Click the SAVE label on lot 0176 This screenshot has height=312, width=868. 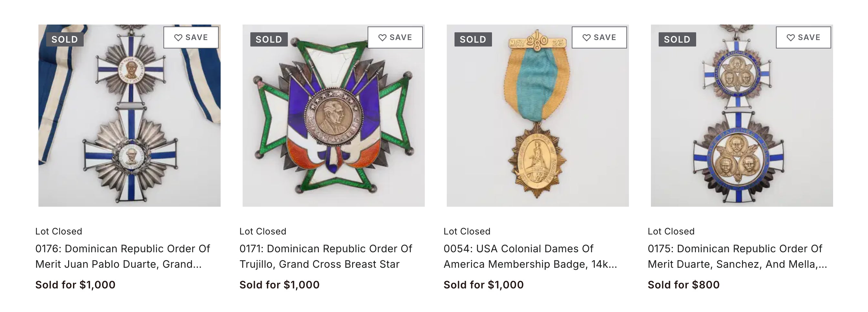(197, 37)
